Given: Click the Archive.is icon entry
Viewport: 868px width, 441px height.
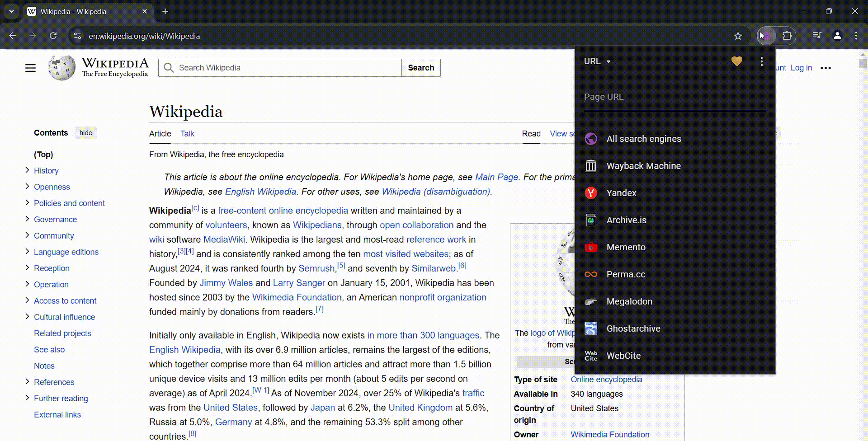Looking at the screenshot, I should pyautogui.click(x=591, y=220).
